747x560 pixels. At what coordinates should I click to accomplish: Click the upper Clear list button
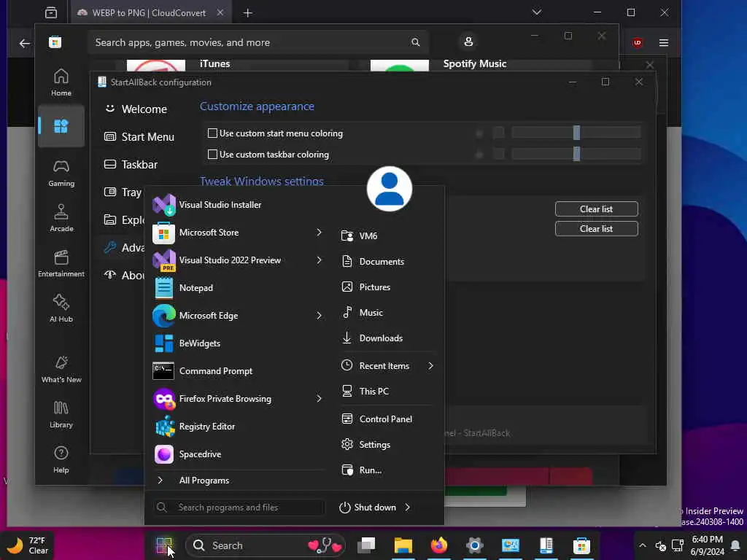(597, 209)
